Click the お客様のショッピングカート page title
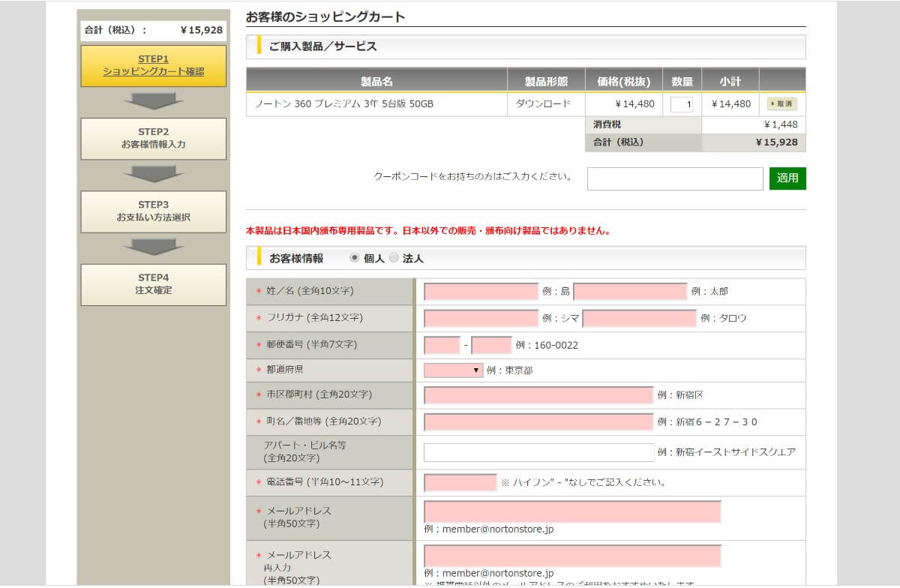Image resolution: width=900 pixels, height=588 pixels. (x=325, y=16)
